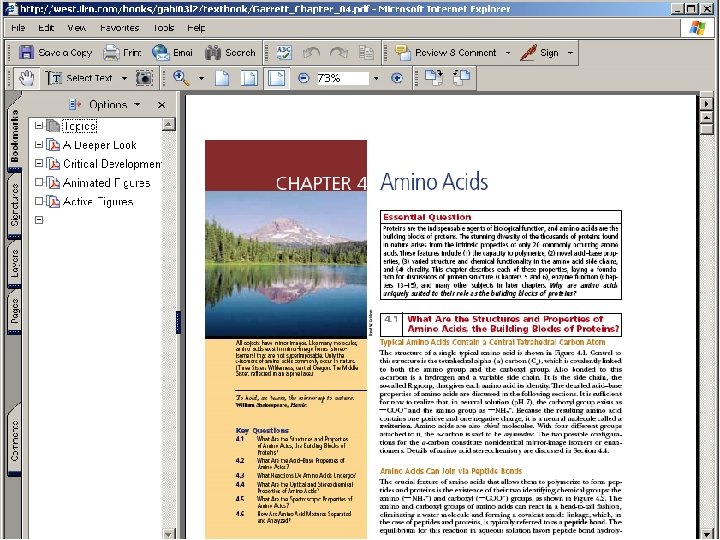Click the right-pointing arrow above document scrollbar

[706, 104]
